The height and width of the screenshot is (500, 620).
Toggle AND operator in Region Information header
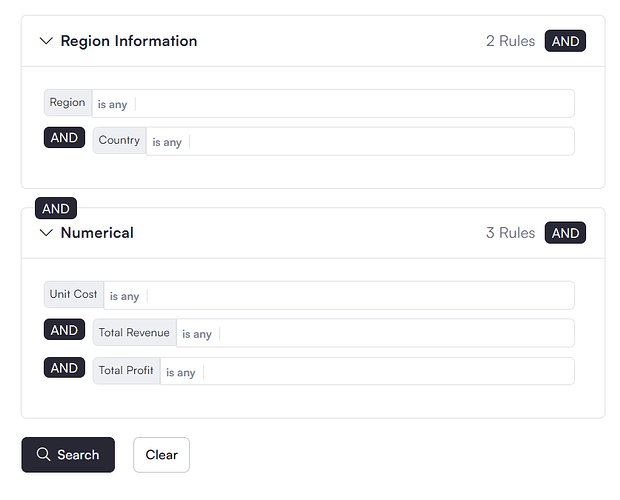[565, 41]
